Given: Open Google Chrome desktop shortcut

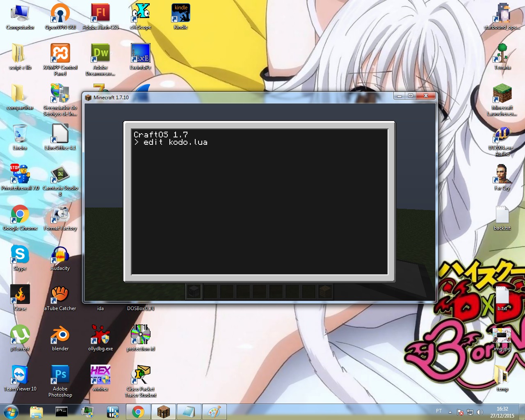Looking at the screenshot, I should [20, 217].
